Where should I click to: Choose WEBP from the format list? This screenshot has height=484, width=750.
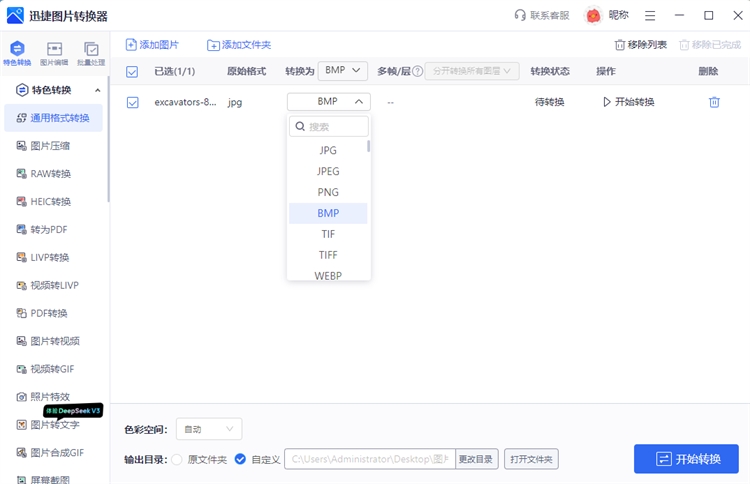(328, 275)
